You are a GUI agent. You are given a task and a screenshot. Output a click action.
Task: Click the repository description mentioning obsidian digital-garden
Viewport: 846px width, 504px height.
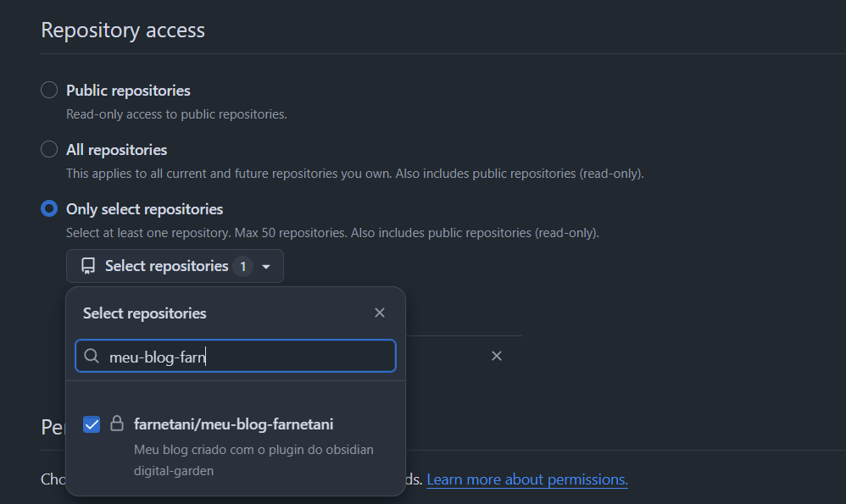pyautogui.click(x=253, y=459)
